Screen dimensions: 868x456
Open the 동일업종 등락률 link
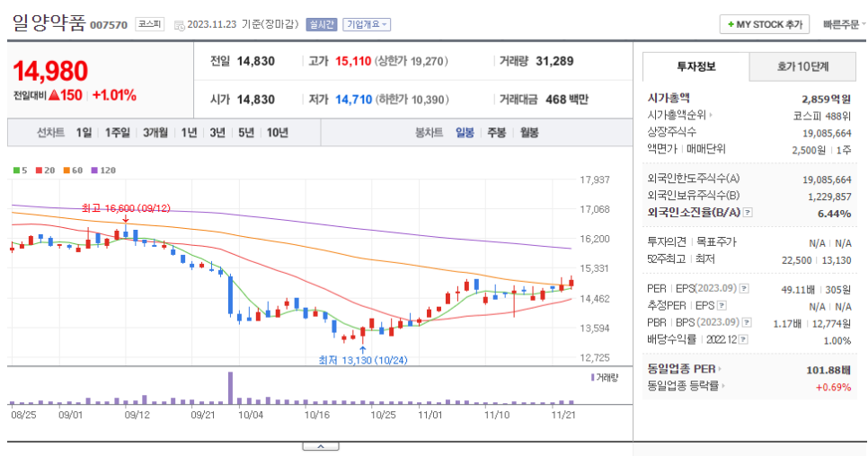click(x=686, y=386)
